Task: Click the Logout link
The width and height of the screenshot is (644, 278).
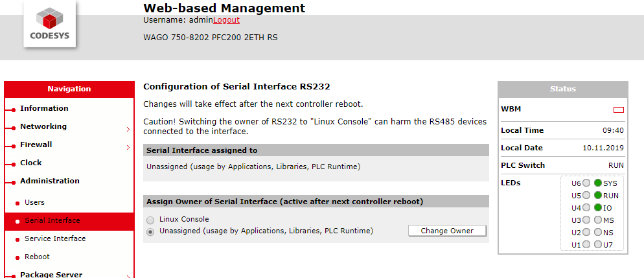Action: click(226, 19)
